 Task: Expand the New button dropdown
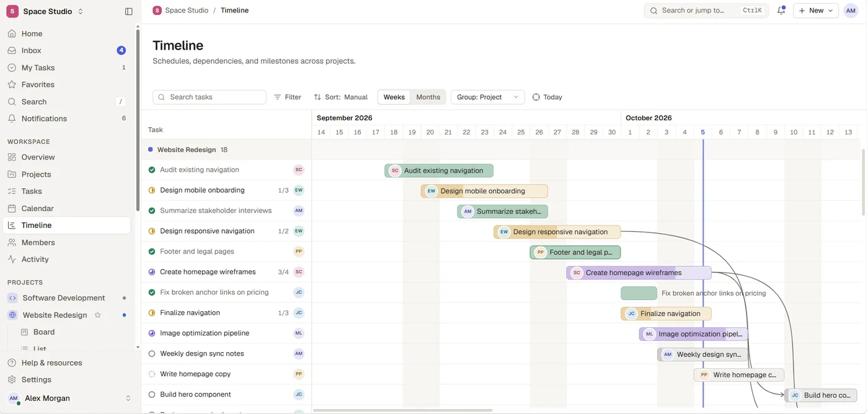(x=816, y=11)
